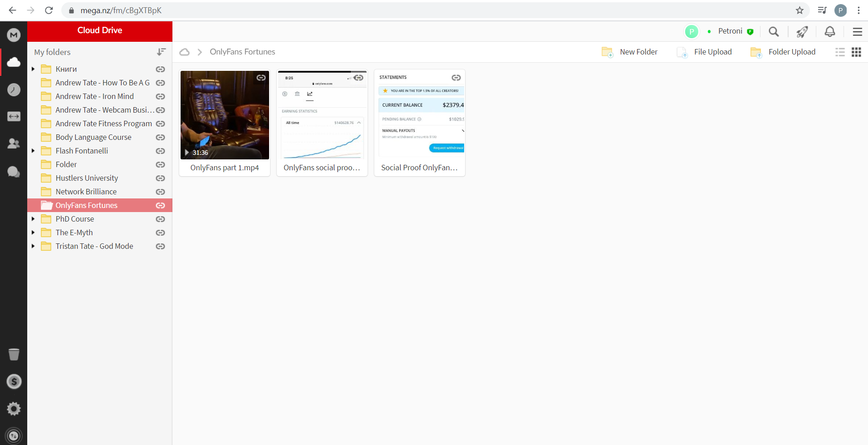Image resolution: width=868 pixels, height=445 pixels.
Task: Click the Cloud Drive header tab
Action: (x=100, y=31)
